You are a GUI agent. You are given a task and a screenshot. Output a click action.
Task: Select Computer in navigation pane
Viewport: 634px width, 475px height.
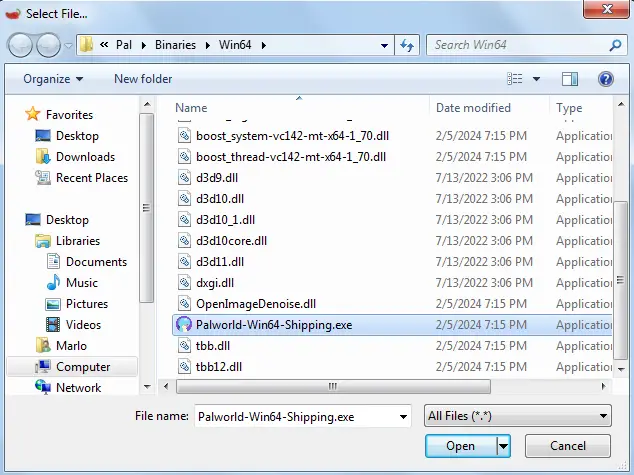(x=72, y=367)
